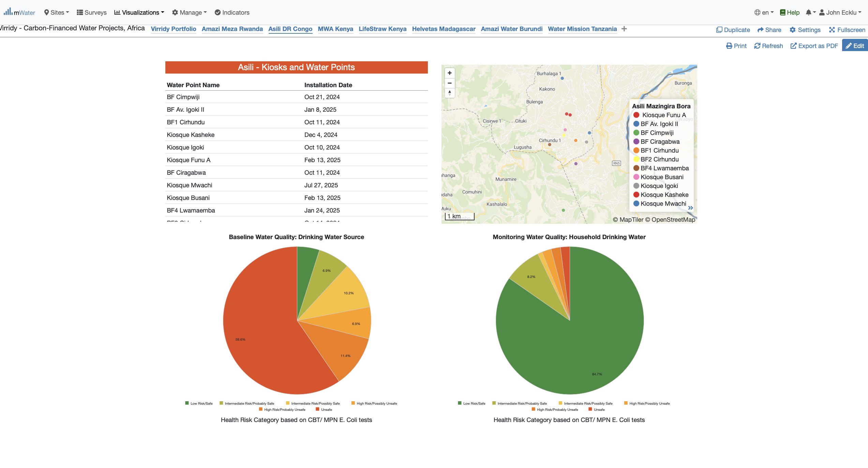
Task: Reset map bearing with compass icon
Action: tap(450, 93)
